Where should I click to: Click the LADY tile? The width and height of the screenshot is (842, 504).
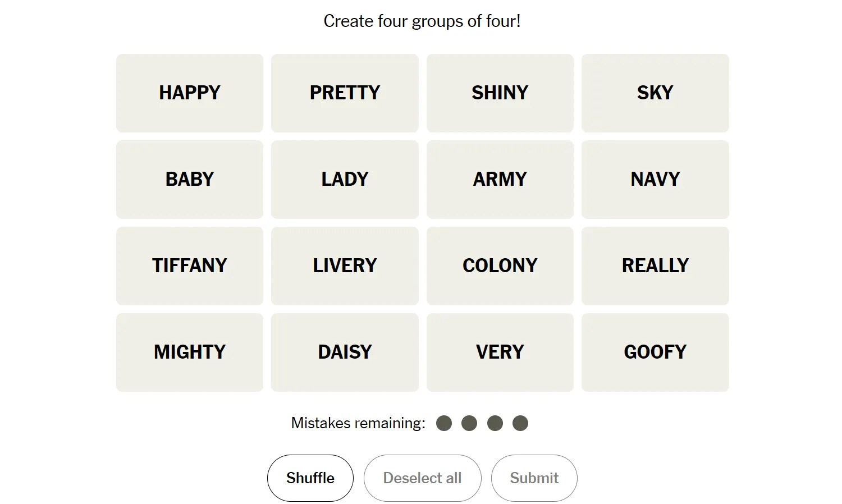[345, 180]
